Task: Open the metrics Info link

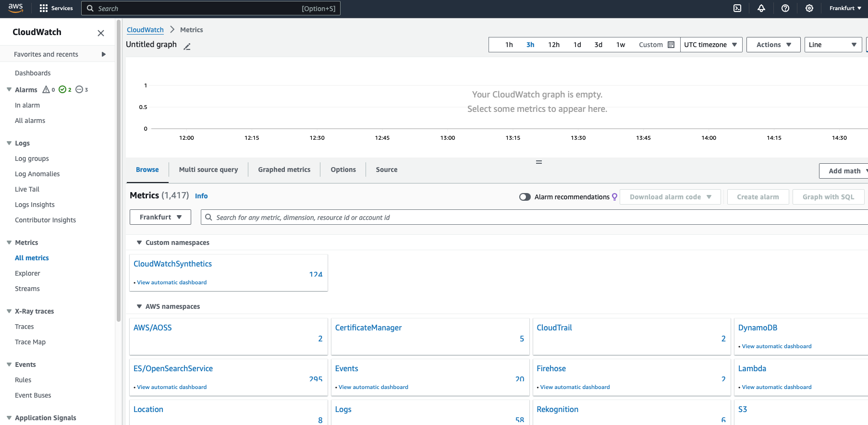Action: coord(201,196)
